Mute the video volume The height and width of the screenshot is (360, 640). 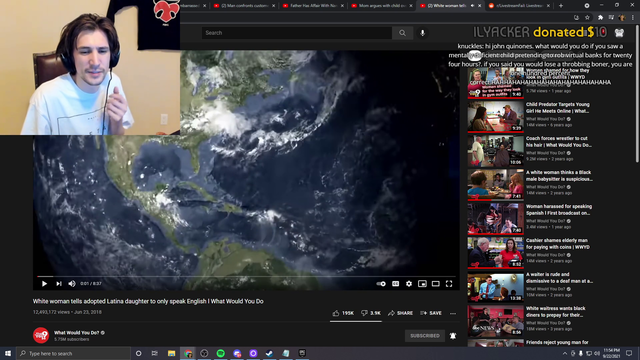click(72, 284)
